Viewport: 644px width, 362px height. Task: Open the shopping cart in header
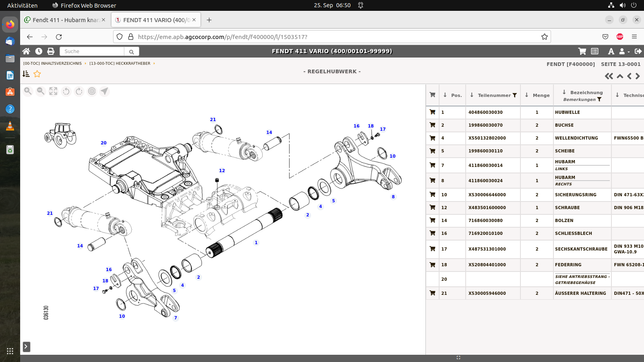pos(582,51)
